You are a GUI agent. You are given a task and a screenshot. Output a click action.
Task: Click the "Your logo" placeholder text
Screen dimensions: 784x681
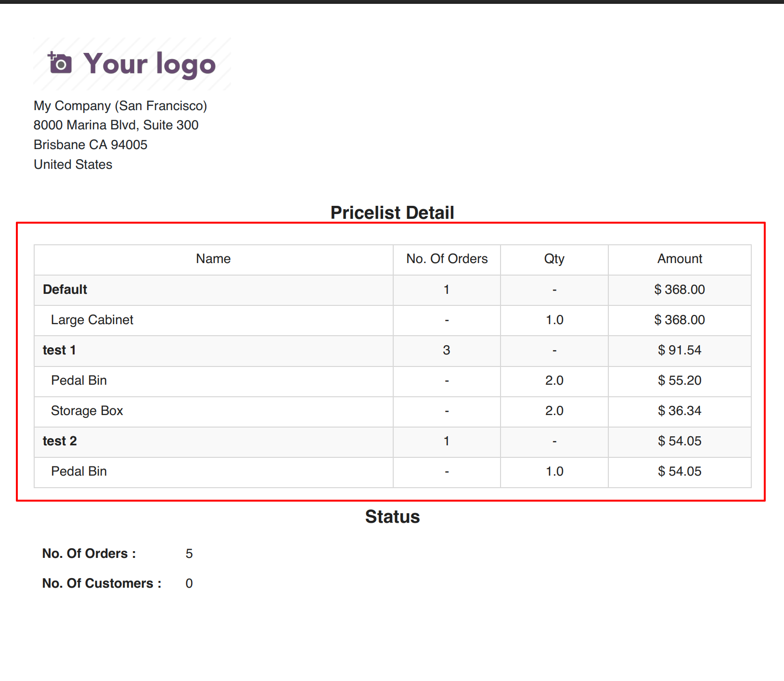149,64
